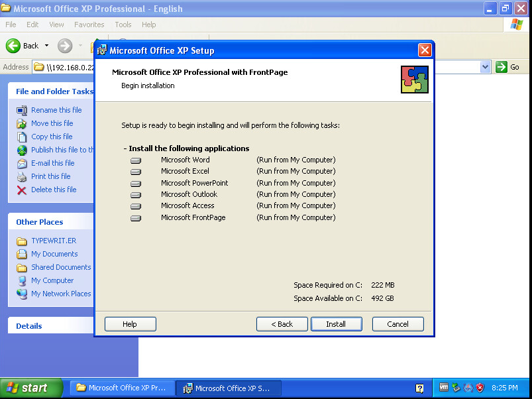Open the Forward history dropdown arrow
This screenshot has height=399, width=532.
80,46
